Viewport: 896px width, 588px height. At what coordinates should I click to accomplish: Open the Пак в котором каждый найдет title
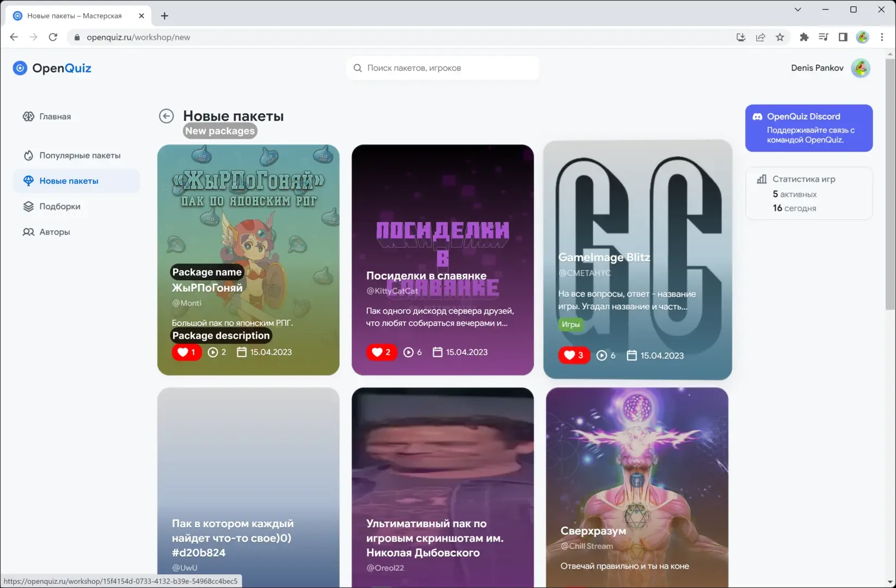coord(233,538)
